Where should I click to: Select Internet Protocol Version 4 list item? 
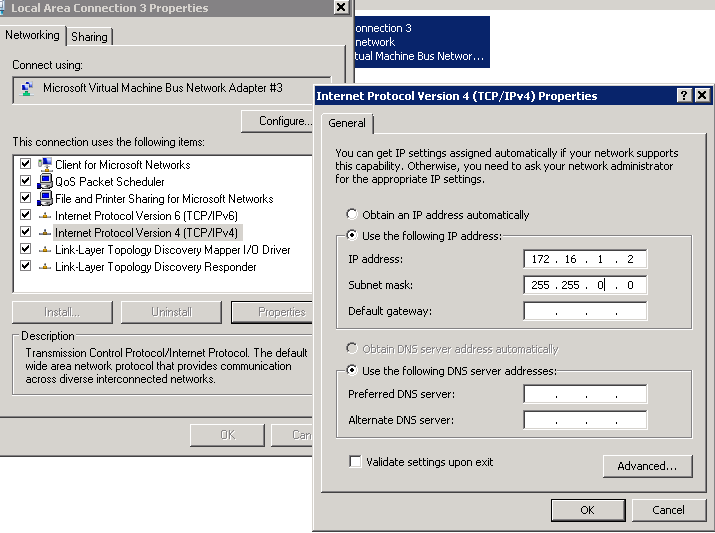pyautogui.click(x=146, y=233)
